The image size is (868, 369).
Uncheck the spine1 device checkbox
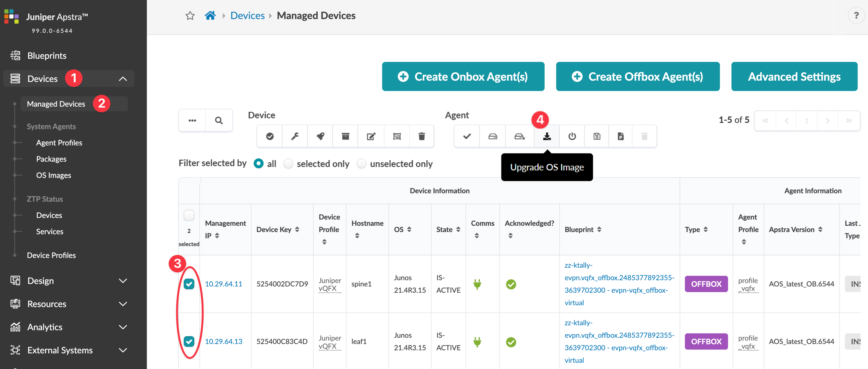click(x=189, y=284)
